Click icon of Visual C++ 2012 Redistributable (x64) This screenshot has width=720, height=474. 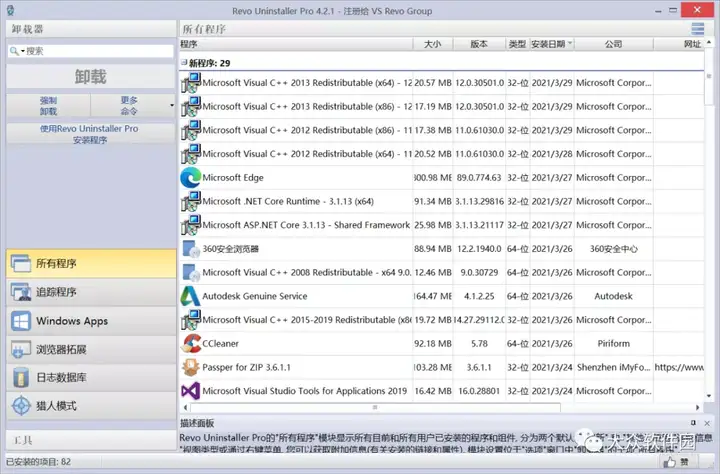pos(191,154)
